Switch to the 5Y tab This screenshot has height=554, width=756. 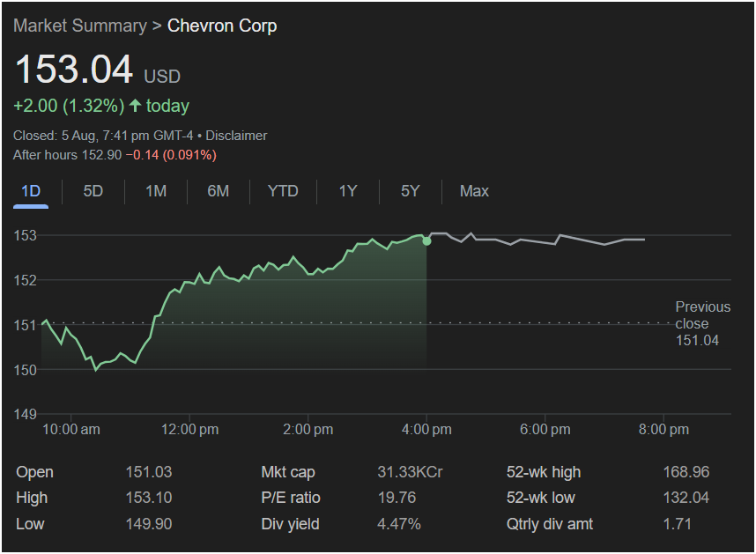click(411, 191)
